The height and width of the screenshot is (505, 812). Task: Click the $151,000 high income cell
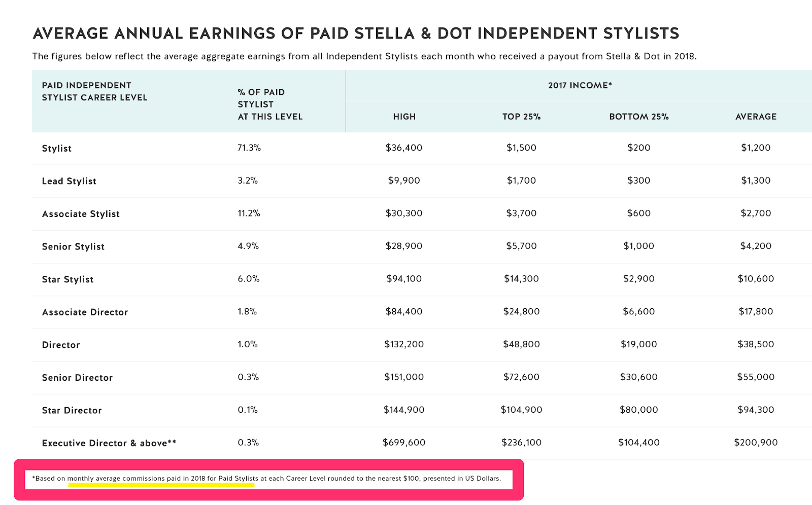(404, 377)
